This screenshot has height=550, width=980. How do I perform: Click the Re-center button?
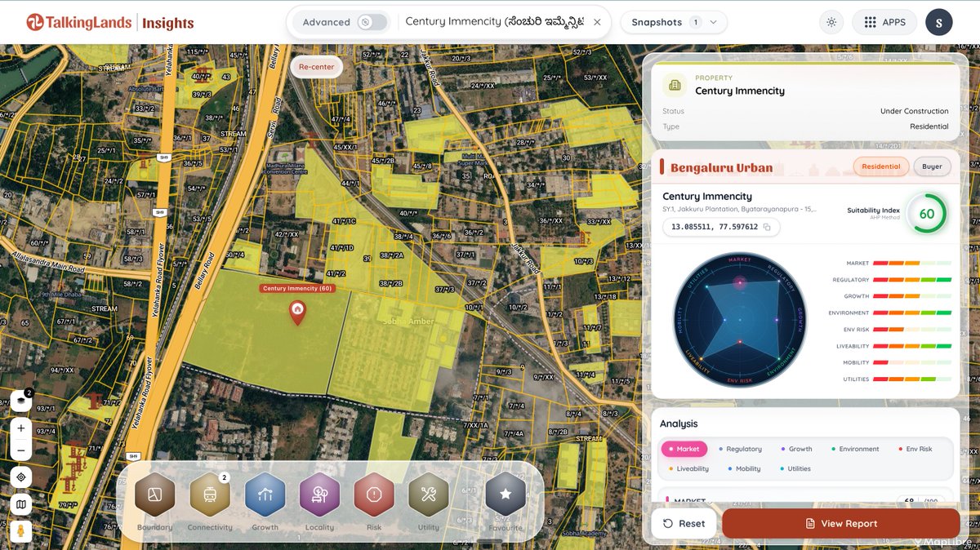pyautogui.click(x=316, y=67)
